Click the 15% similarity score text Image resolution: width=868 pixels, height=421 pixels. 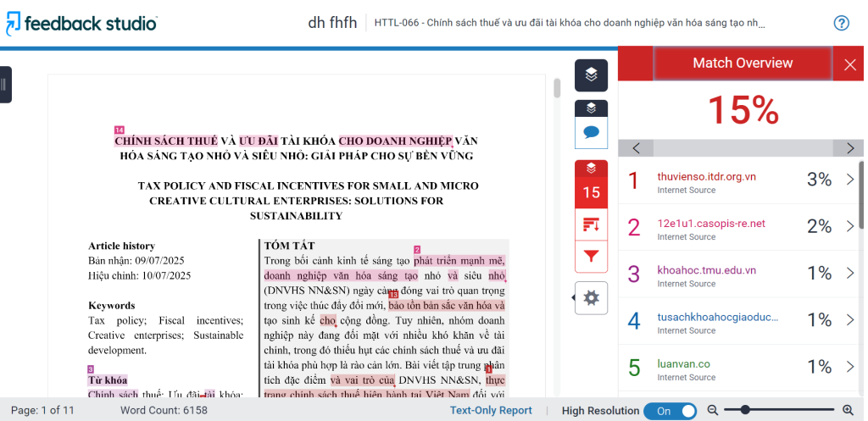pyautogui.click(x=743, y=109)
